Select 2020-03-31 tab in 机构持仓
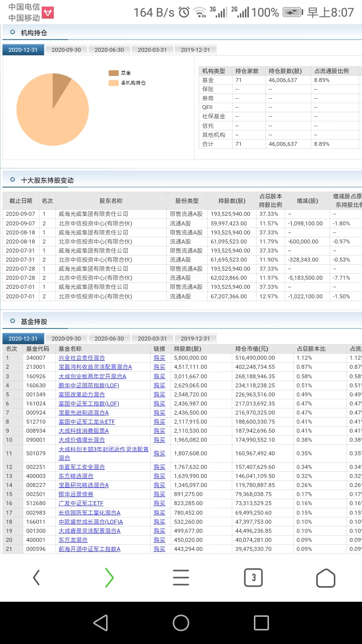This screenshot has height=644, width=362. pyautogui.click(x=152, y=50)
